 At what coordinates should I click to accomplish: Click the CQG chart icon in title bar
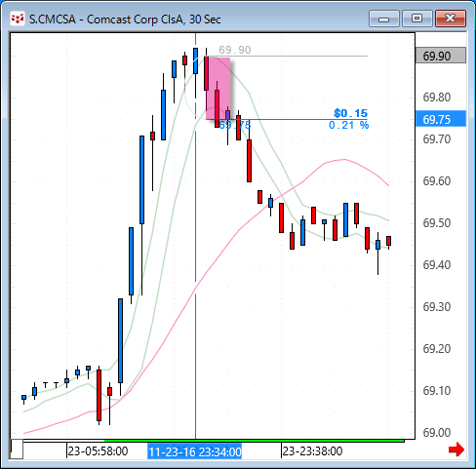tap(18, 19)
